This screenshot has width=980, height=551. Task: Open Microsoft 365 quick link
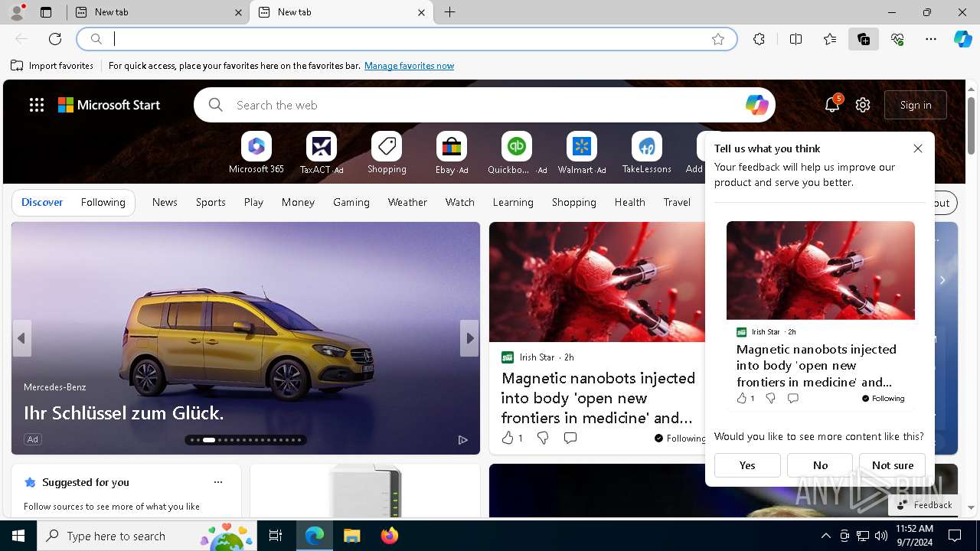tap(256, 152)
